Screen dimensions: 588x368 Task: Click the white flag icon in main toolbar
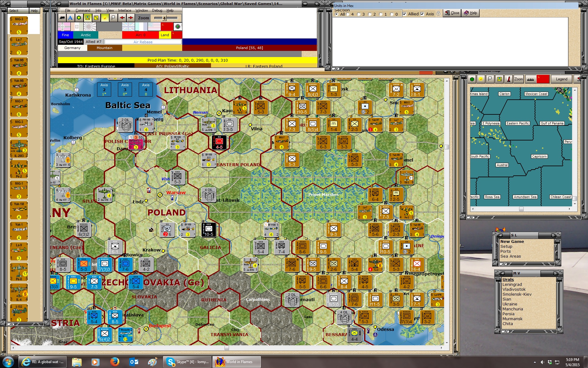[x=113, y=18]
